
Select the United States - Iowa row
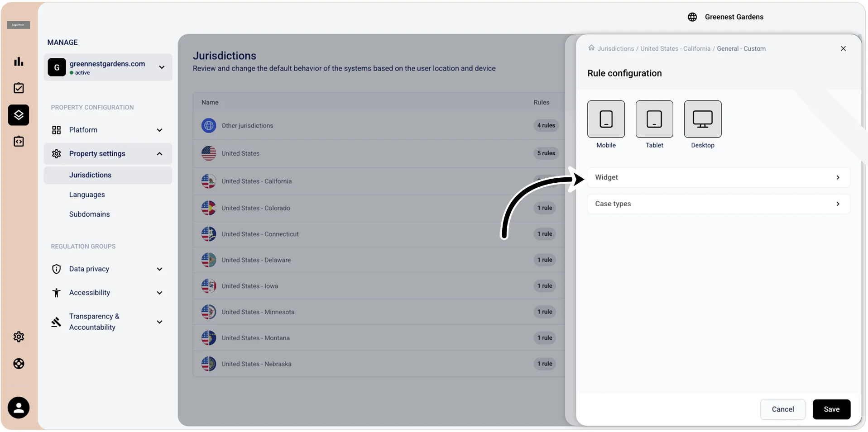tap(379, 286)
